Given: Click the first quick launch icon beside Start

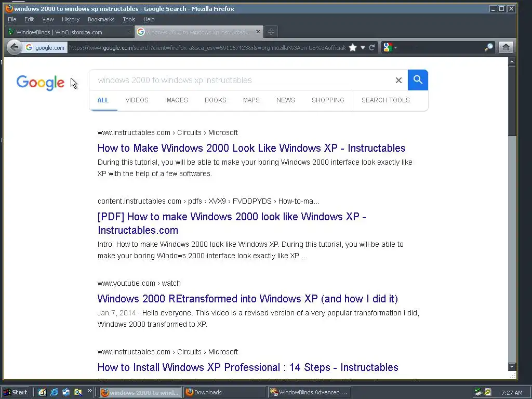Looking at the screenshot, I should coord(42,392).
